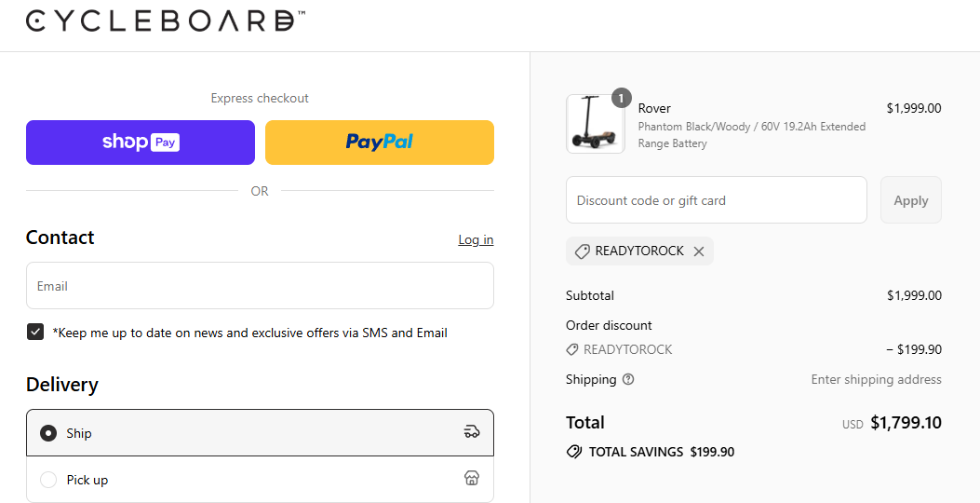
Task: Click the $1,999.00 Rover item price
Action: coord(914,108)
